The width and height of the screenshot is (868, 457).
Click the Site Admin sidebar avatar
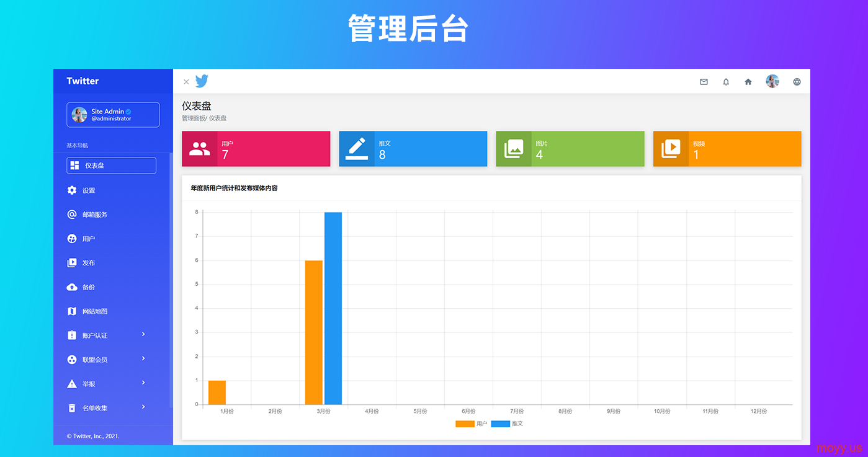pyautogui.click(x=79, y=115)
